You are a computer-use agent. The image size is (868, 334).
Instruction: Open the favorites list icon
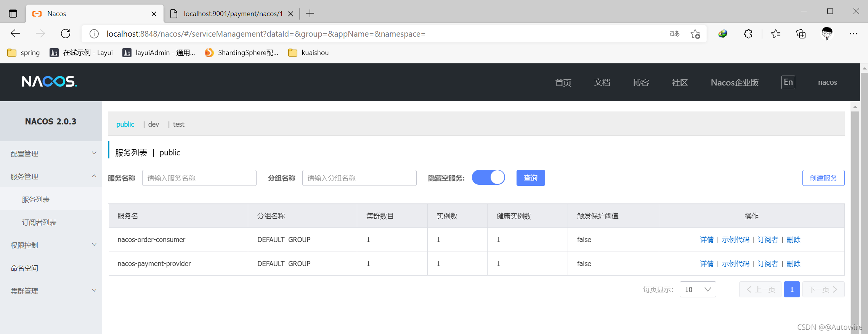(x=775, y=34)
